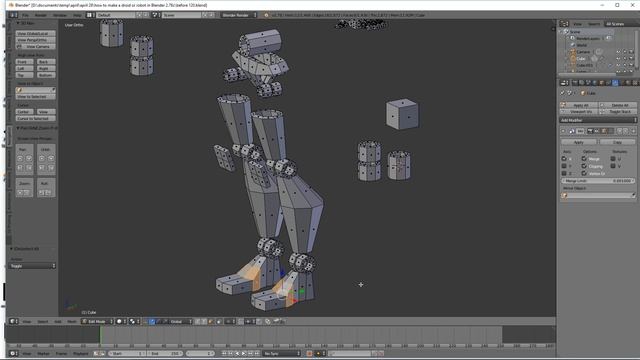This screenshot has width=640, height=360.
Task: Click Apply All modifiers button
Action: [580, 105]
